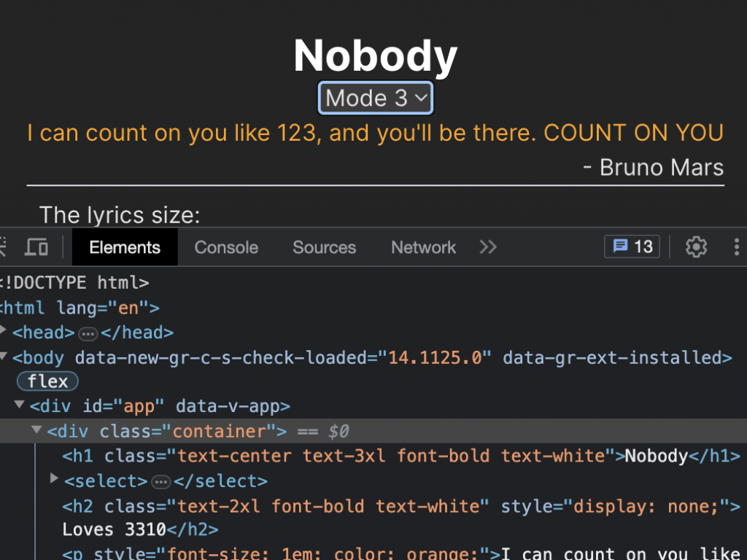The height and width of the screenshot is (560, 747).
Task: Select the DOCTYPE html line
Action: pos(75,282)
